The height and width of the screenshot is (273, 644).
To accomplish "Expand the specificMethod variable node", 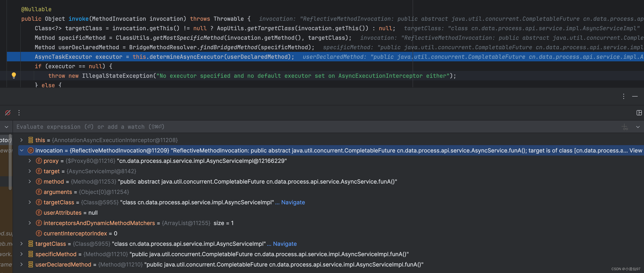I will pos(21,254).
